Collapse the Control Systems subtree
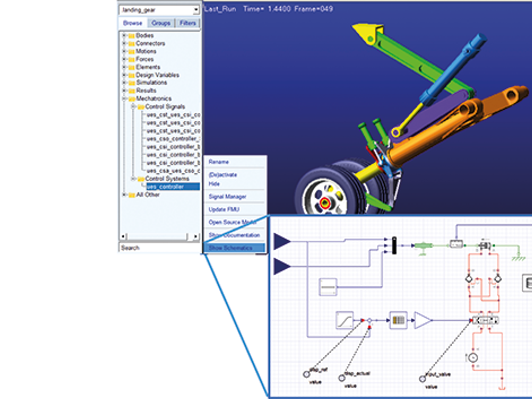 click(x=133, y=178)
